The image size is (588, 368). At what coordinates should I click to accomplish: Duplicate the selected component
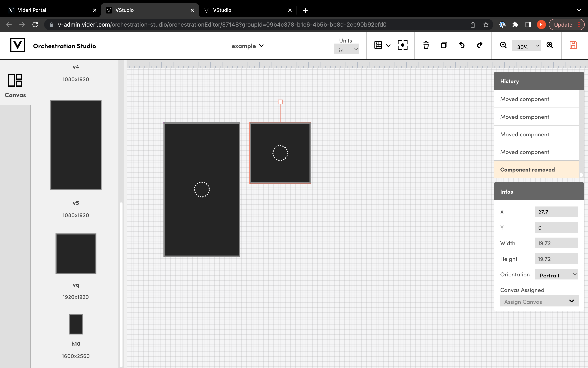(x=444, y=45)
